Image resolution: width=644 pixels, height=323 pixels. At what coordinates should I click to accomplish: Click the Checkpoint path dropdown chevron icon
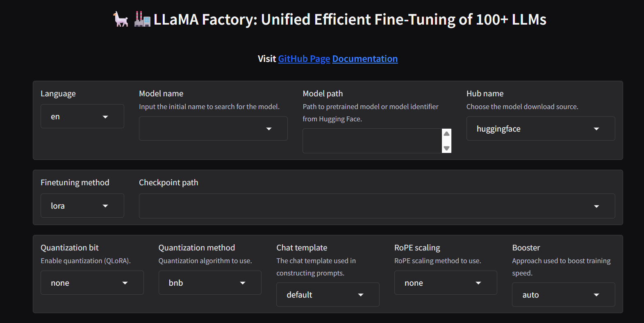(596, 206)
